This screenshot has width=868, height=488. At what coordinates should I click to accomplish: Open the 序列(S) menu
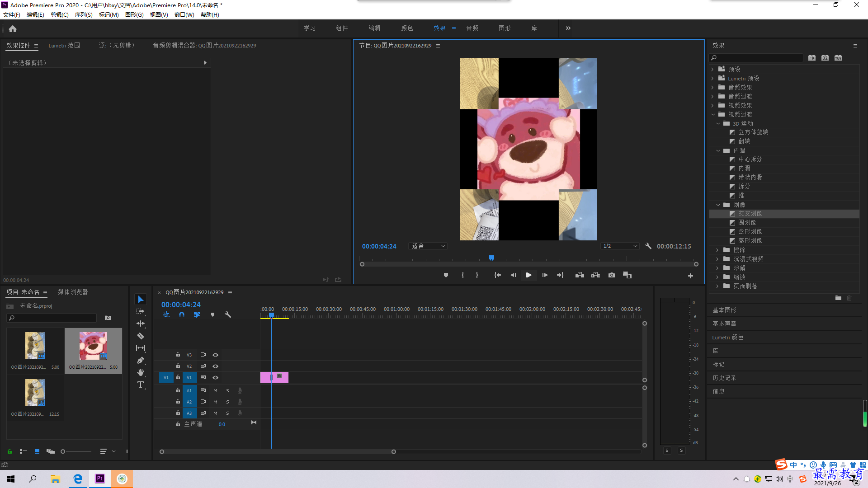point(84,15)
